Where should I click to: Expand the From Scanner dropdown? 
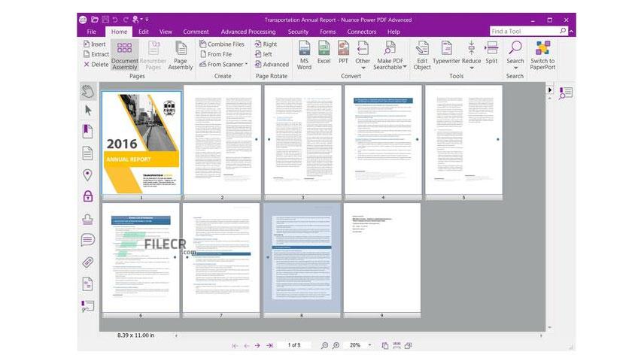click(246, 64)
